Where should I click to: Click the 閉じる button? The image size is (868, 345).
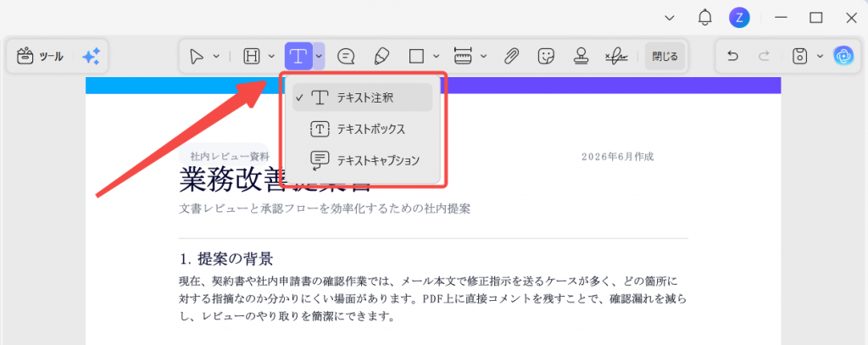(x=665, y=56)
